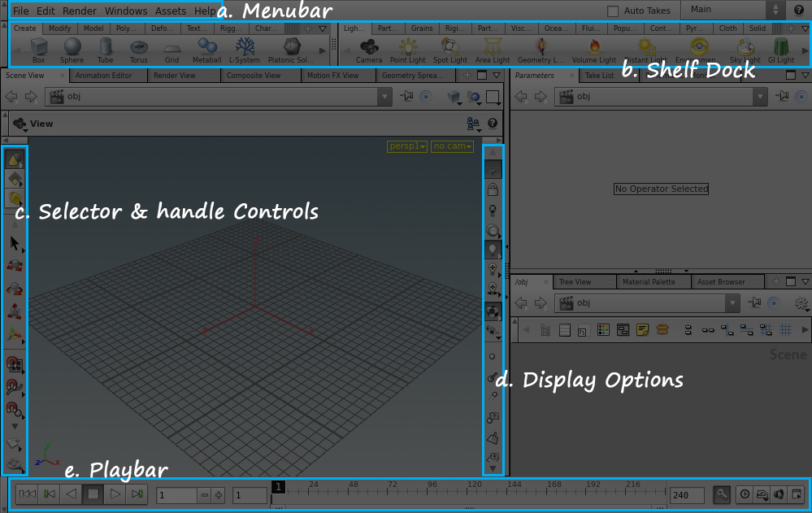Open the View tool dropdown in viewport
The image size is (812, 513).
point(20,124)
